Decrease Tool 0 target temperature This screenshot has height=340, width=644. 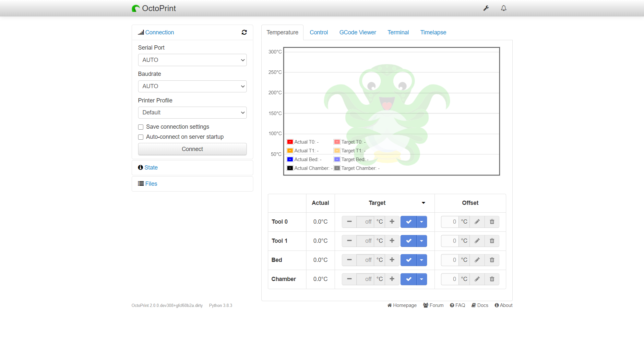click(349, 222)
